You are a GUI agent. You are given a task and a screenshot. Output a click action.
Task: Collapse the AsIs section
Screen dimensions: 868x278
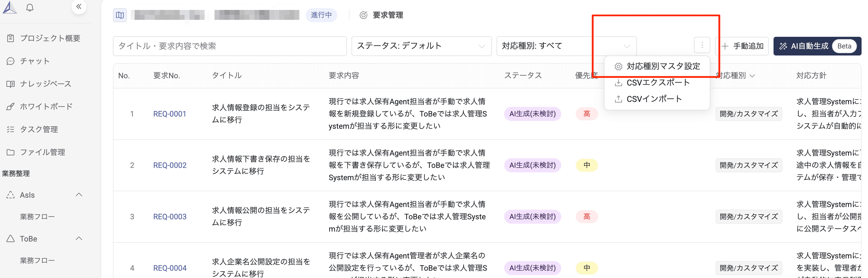pos(79,195)
